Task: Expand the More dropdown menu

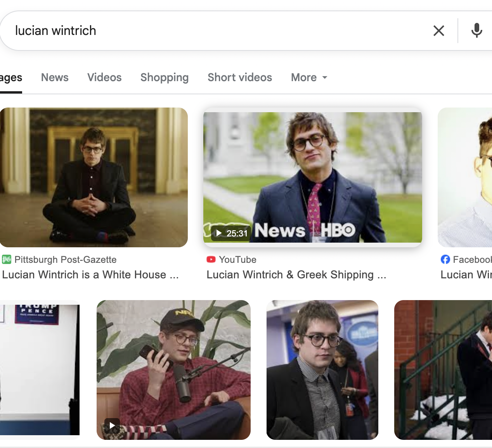Action: [x=309, y=78]
